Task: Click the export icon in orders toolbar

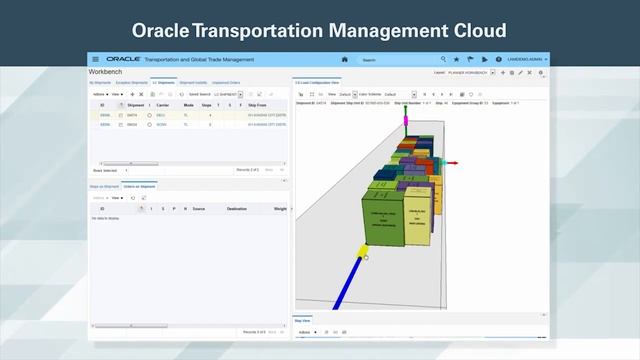Action: click(x=144, y=198)
